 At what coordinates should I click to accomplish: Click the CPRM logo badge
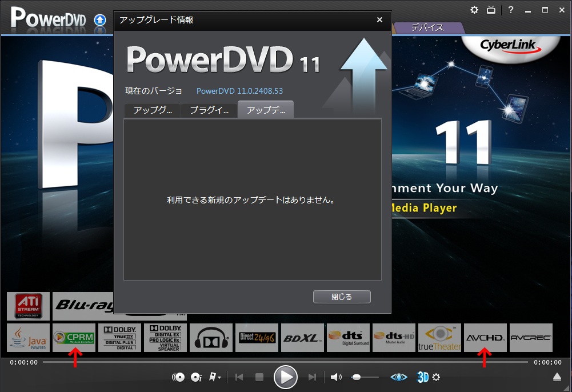pos(74,338)
